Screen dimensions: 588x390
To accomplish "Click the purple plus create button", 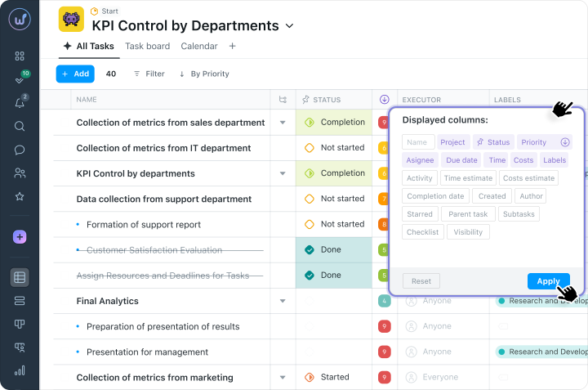I will (20, 236).
